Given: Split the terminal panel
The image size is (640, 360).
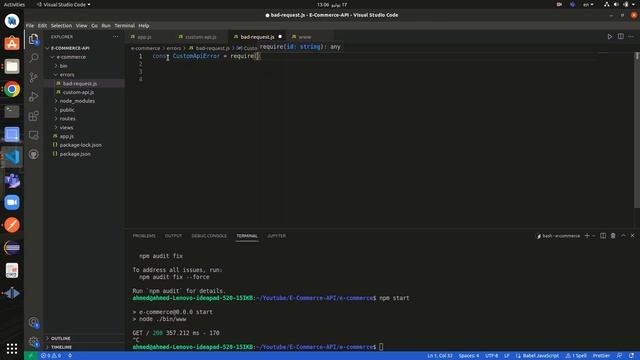Looking at the screenshot, I should (x=603, y=236).
